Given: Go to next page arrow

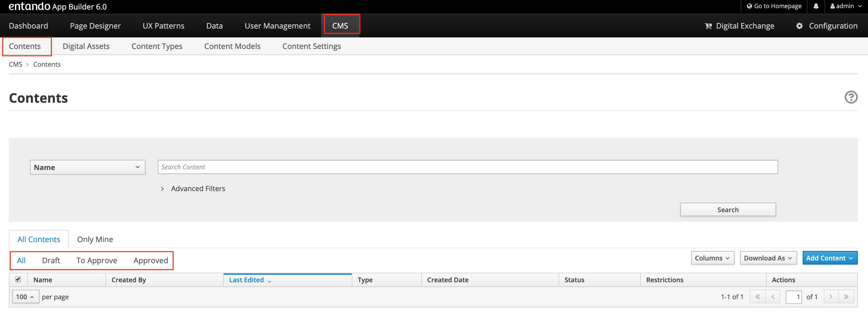Looking at the screenshot, I should [x=831, y=297].
